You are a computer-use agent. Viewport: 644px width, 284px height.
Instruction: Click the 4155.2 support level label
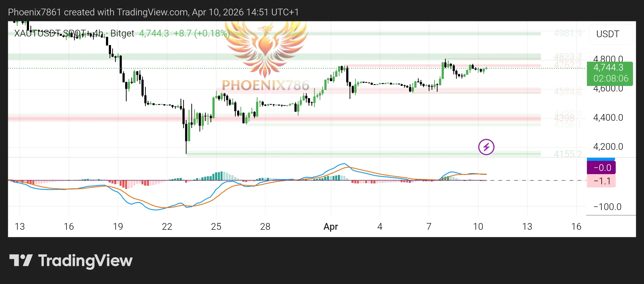[x=568, y=154]
